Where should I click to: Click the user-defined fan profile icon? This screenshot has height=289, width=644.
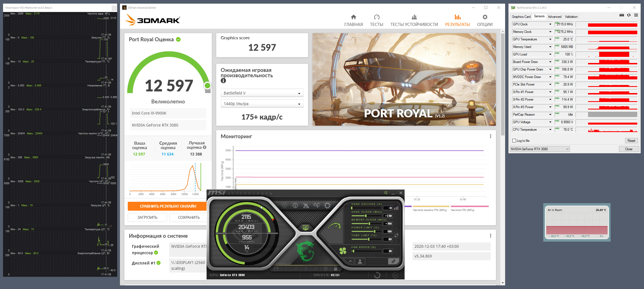tap(360, 261)
